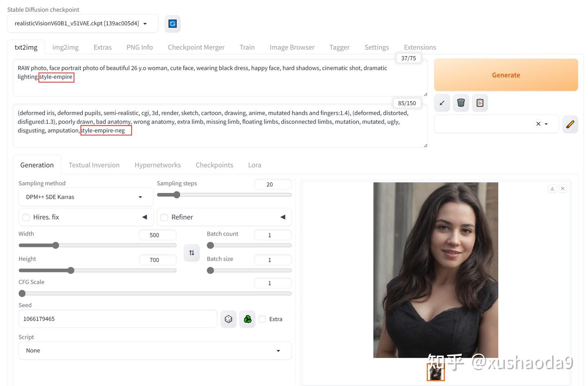Randomize the seed with the dice icon
This screenshot has height=386, width=588.
point(228,319)
